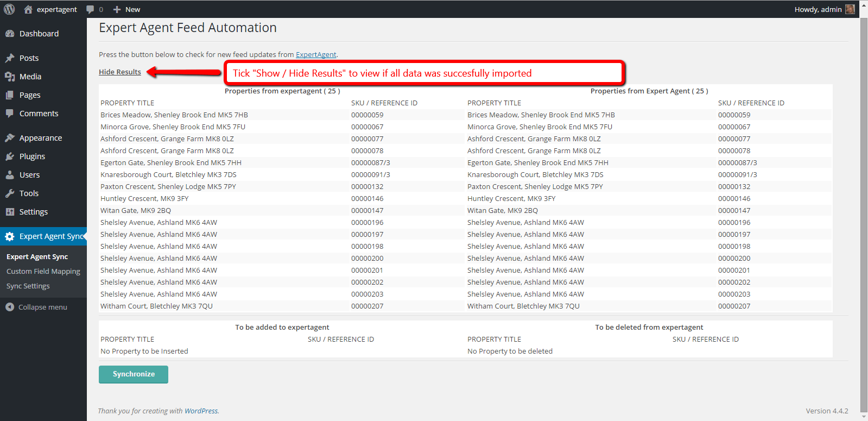Click the admin avatar thumbnail
Image resolution: width=868 pixels, height=421 pixels.
click(x=850, y=9)
